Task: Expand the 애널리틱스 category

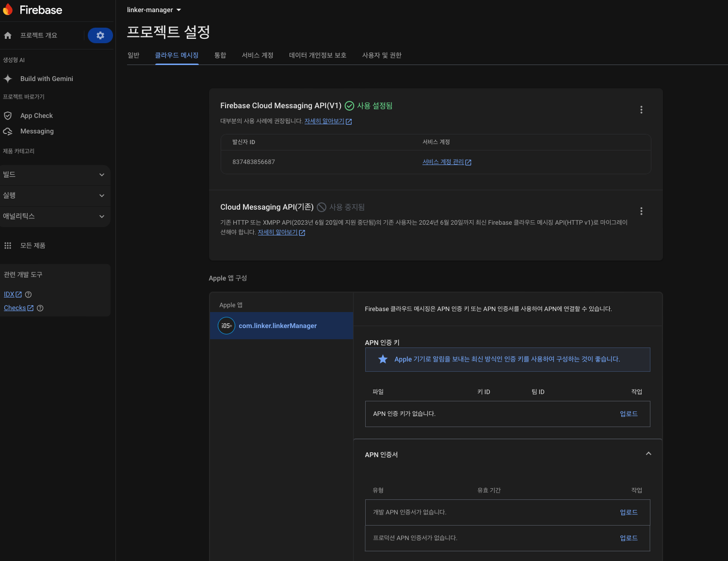Action: pos(102,216)
